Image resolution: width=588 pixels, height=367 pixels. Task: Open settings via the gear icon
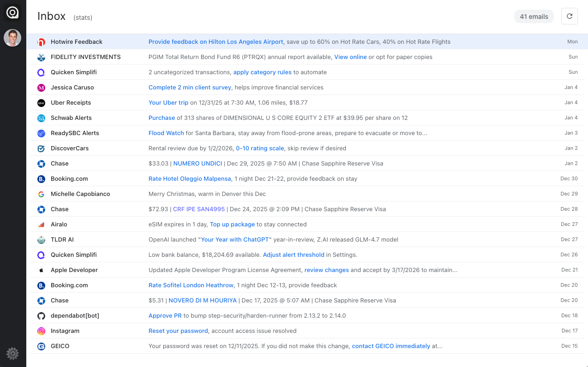pos(12,354)
